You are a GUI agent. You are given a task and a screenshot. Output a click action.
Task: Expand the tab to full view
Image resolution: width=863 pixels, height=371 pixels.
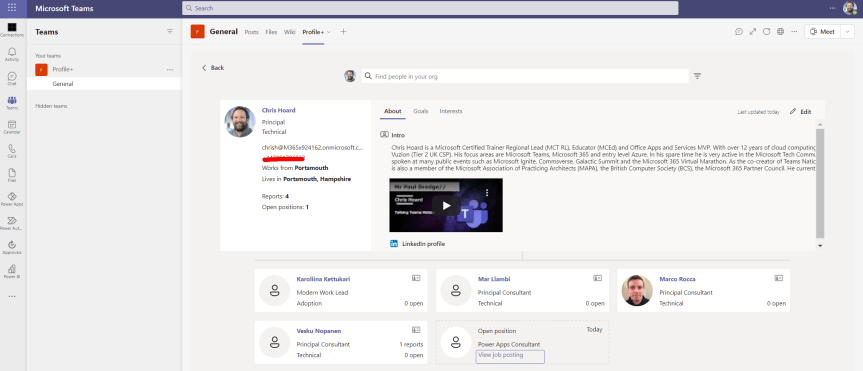click(753, 32)
